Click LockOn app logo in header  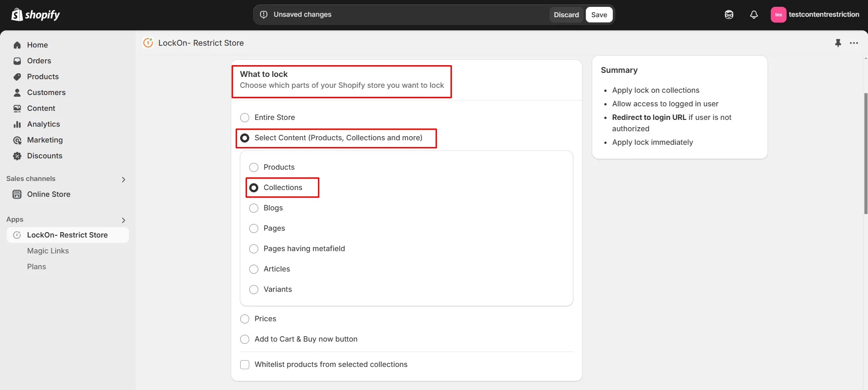click(148, 43)
